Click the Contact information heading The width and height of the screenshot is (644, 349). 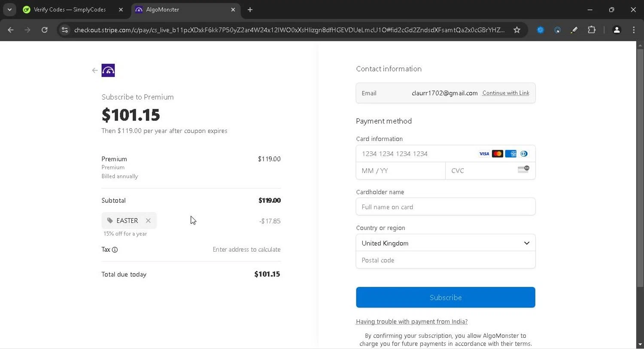[x=389, y=69]
